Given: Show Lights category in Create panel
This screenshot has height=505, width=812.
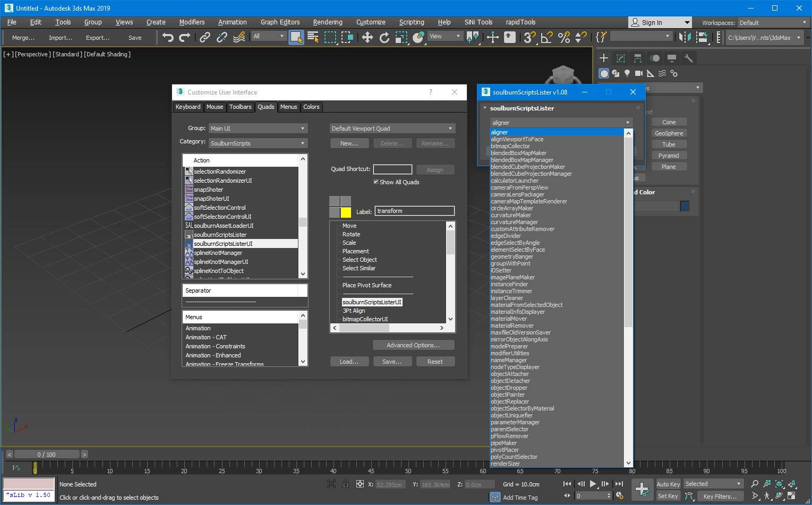Looking at the screenshot, I should tap(627, 73).
